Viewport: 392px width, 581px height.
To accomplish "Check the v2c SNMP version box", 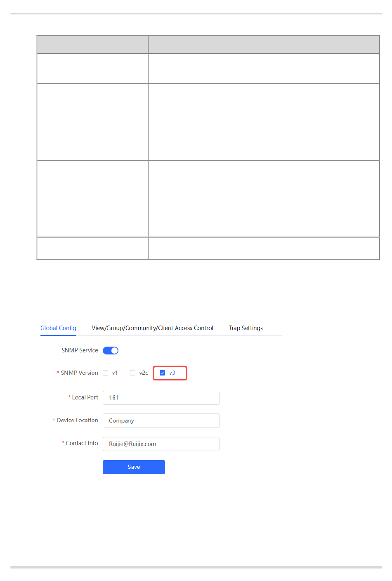I will tap(132, 373).
